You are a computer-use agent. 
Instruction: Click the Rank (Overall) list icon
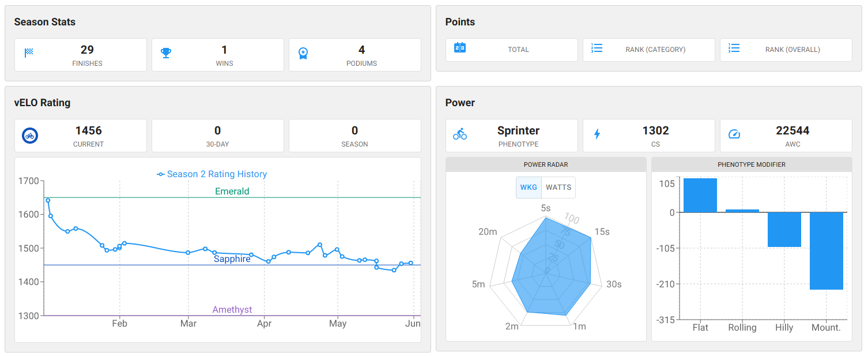coord(734,48)
